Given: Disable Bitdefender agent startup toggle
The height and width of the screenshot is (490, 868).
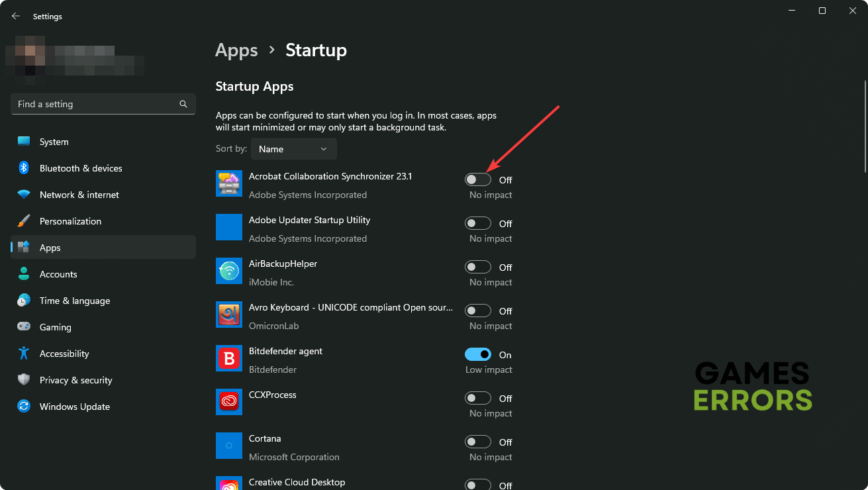Looking at the screenshot, I should 478,354.
